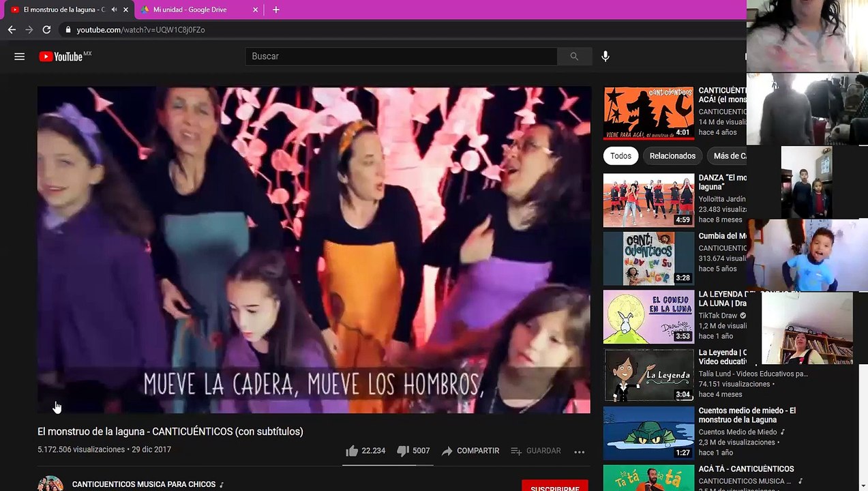The image size is (868, 491).
Task: Close the Mi unidad Google Drive tab
Action: (x=256, y=10)
